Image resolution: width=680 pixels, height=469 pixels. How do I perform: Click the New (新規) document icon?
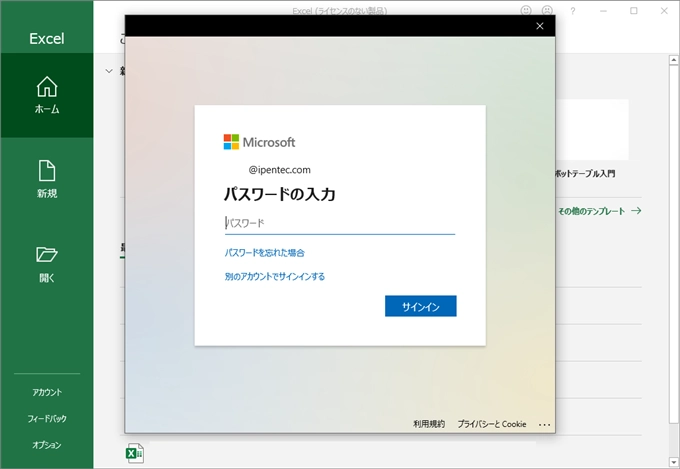point(47,171)
